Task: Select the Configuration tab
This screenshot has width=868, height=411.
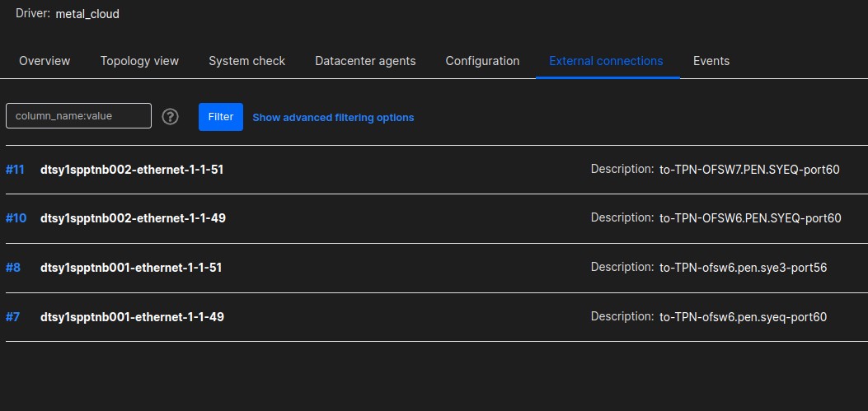Action: click(482, 61)
